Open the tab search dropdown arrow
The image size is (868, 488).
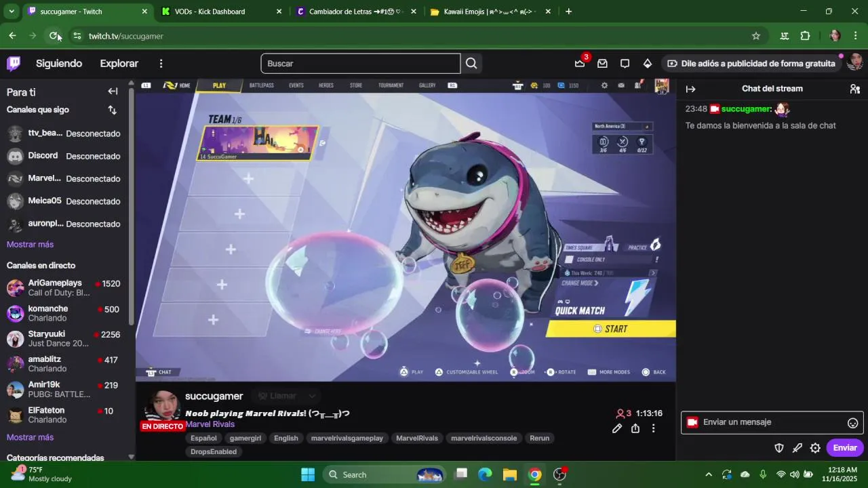click(x=12, y=12)
